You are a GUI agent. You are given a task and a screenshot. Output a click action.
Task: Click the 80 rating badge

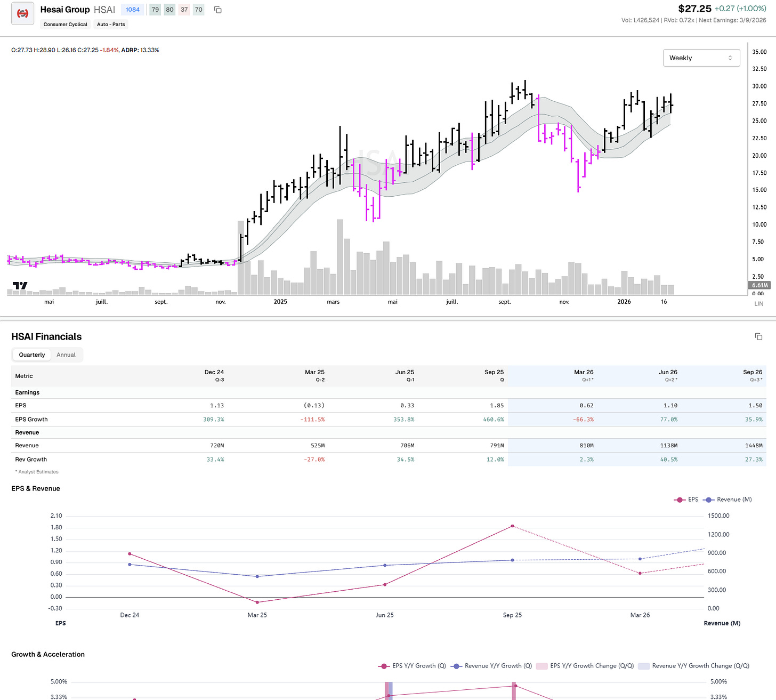point(169,10)
